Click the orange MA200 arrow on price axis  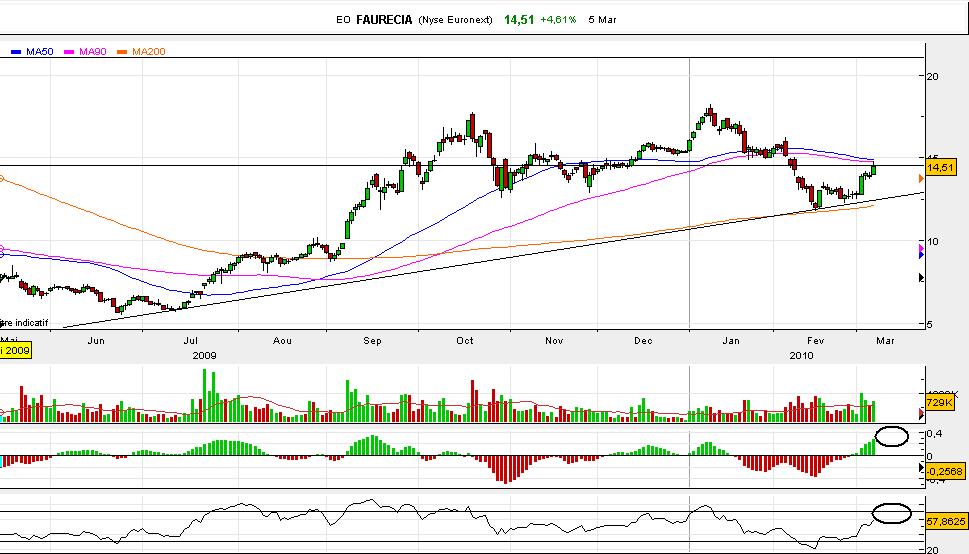tap(921, 179)
